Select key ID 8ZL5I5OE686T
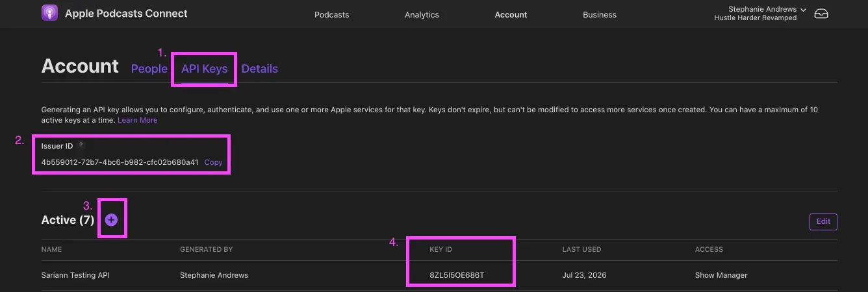Screen dimensions: 868x292 click(457, 275)
